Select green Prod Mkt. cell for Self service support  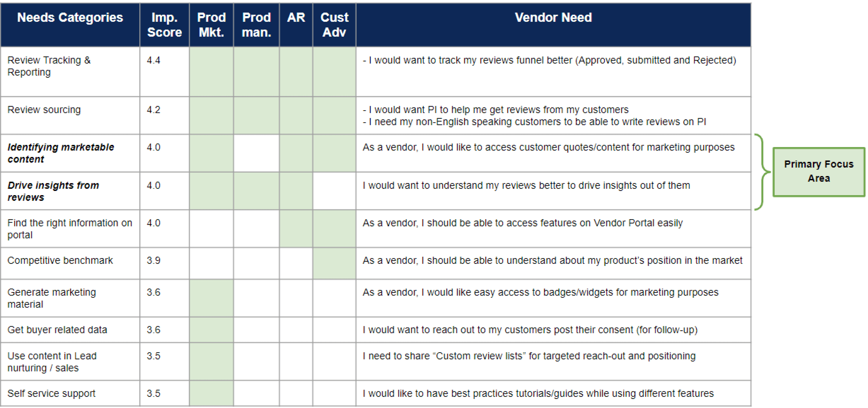click(211, 393)
